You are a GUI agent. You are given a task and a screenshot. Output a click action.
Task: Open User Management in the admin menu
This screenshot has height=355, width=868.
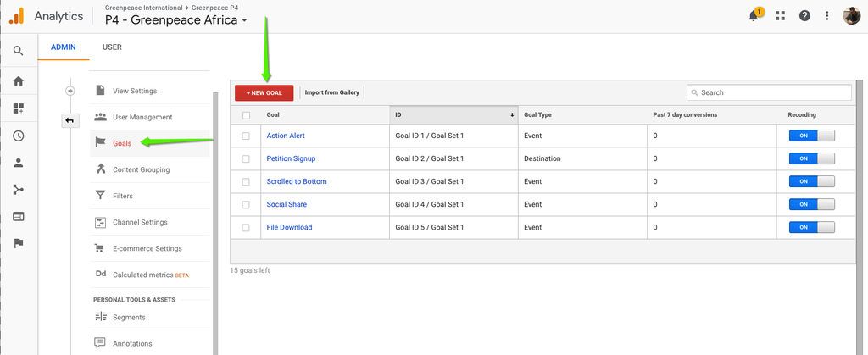[x=142, y=117]
